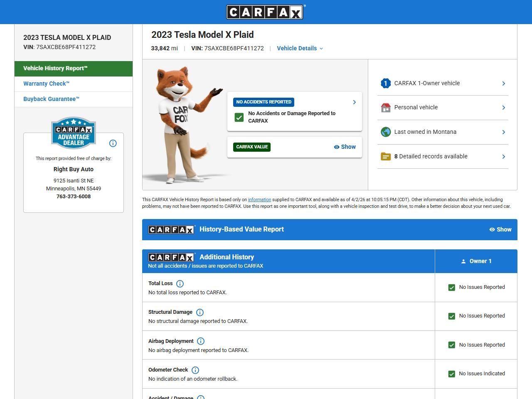Open the Buyback Guarantee tab
The width and height of the screenshot is (532, 399).
coord(51,99)
